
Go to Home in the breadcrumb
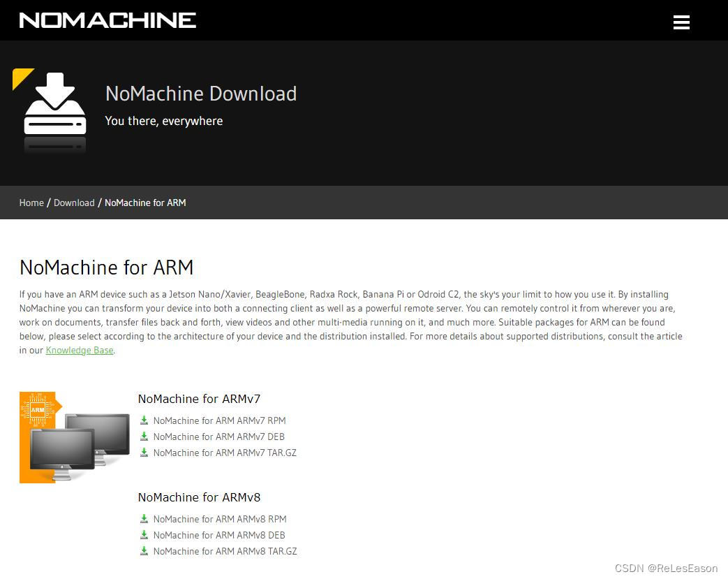click(x=31, y=203)
